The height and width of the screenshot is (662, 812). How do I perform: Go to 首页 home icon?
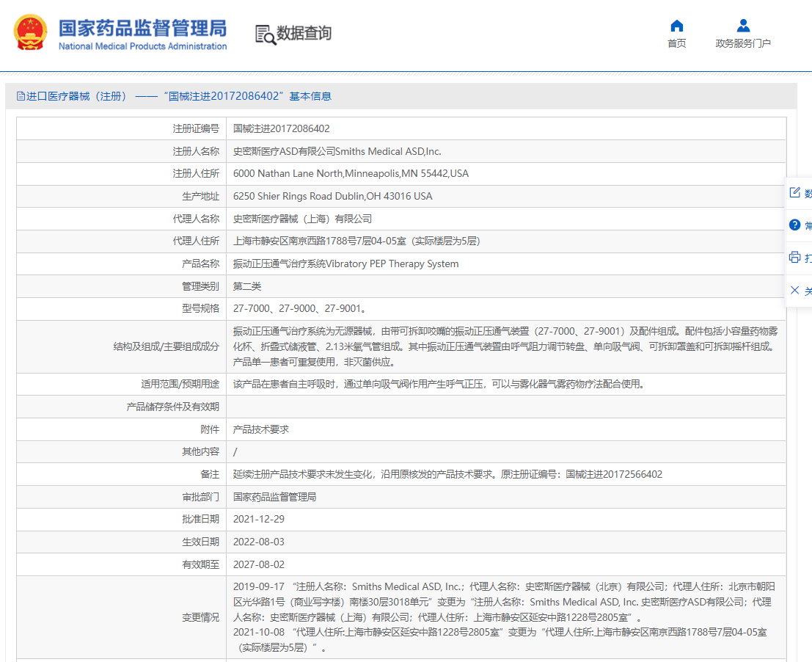(676, 26)
